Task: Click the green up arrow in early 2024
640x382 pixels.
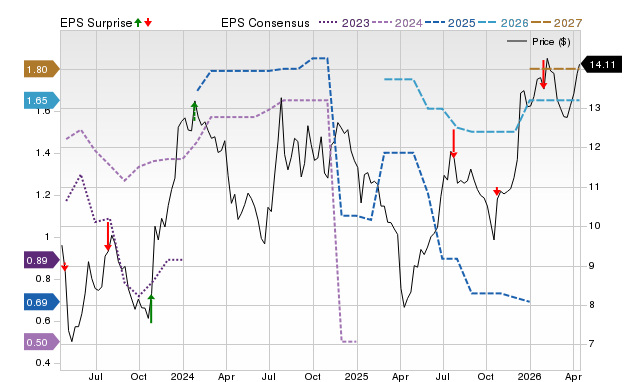Action: (195, 111)
